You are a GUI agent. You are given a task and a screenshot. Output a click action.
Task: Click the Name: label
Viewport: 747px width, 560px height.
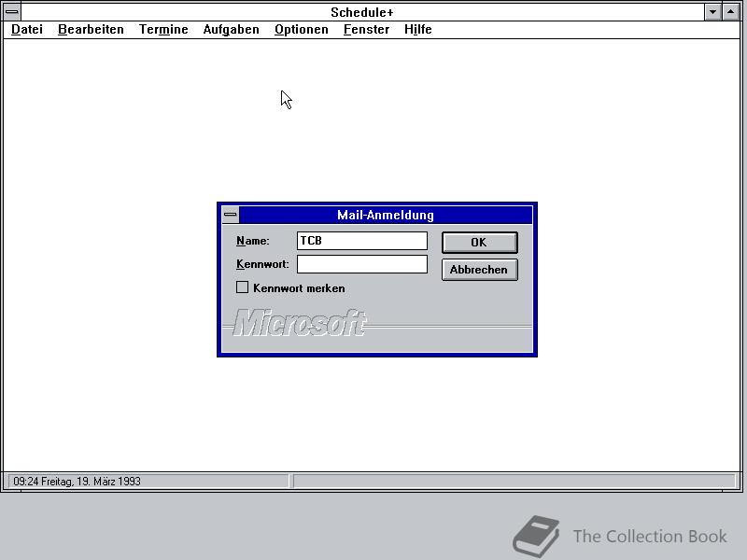(253, 241)
